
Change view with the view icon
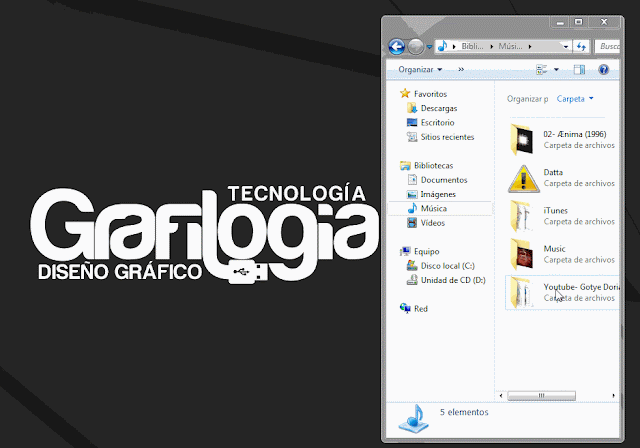542,70
